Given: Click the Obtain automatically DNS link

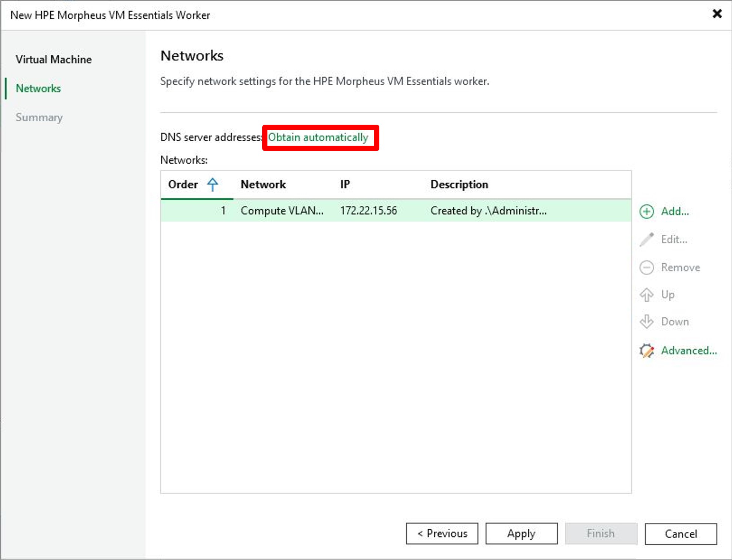Looking at the screenshot, I should pyautogui.click(x=318, y=137).
